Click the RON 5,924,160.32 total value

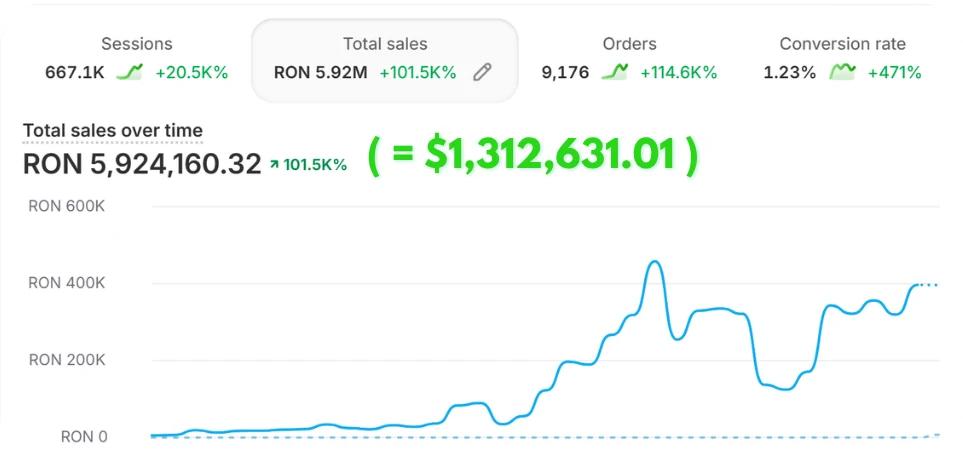(x=142, y=165)
